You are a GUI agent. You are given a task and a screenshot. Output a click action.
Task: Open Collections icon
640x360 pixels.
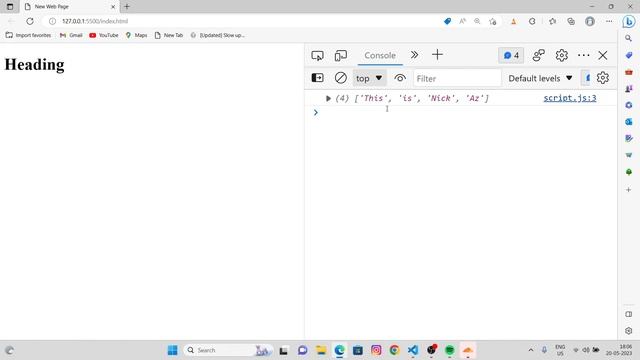(x=571, y=21)
